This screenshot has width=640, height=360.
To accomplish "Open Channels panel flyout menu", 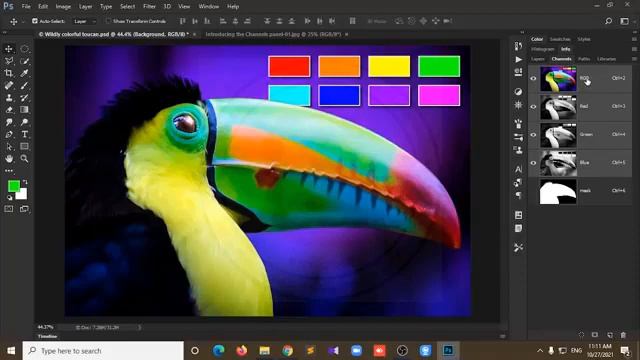I will point(634,59).
